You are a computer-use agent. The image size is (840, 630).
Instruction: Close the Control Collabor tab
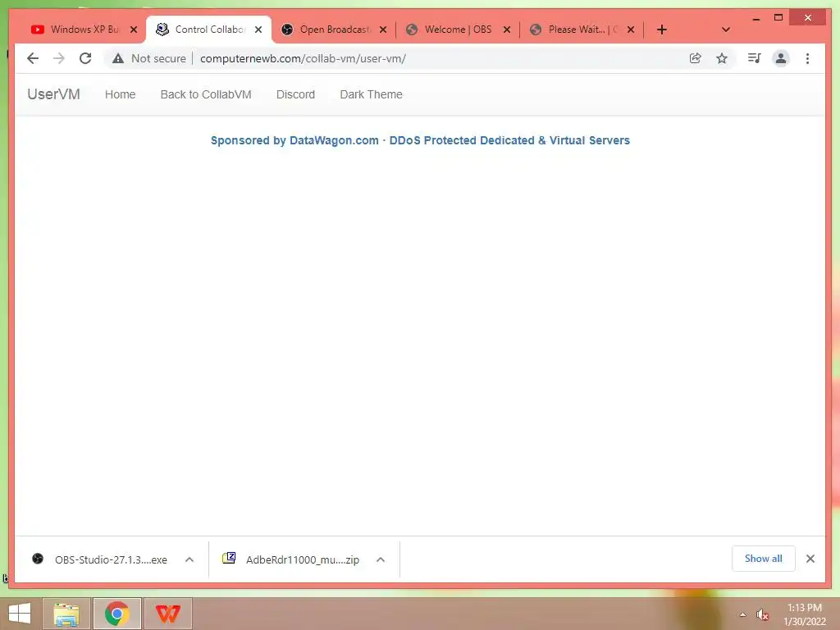[258, 30]
